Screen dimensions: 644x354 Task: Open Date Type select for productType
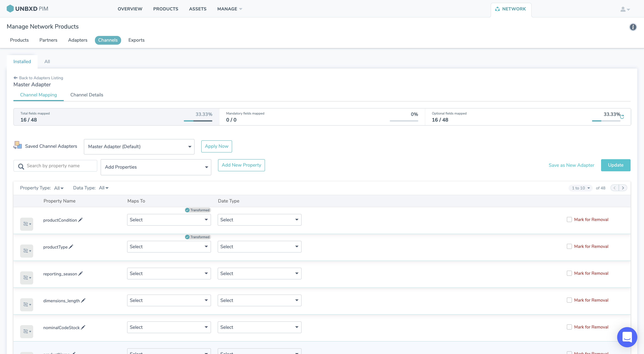pos(259,247)
